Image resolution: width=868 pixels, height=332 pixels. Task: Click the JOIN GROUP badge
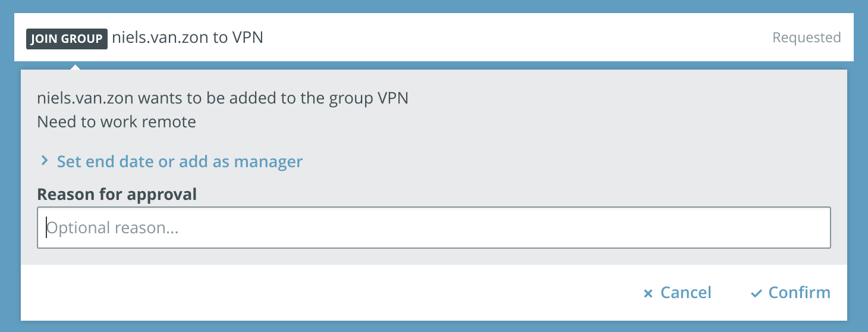tap(67, 39)
